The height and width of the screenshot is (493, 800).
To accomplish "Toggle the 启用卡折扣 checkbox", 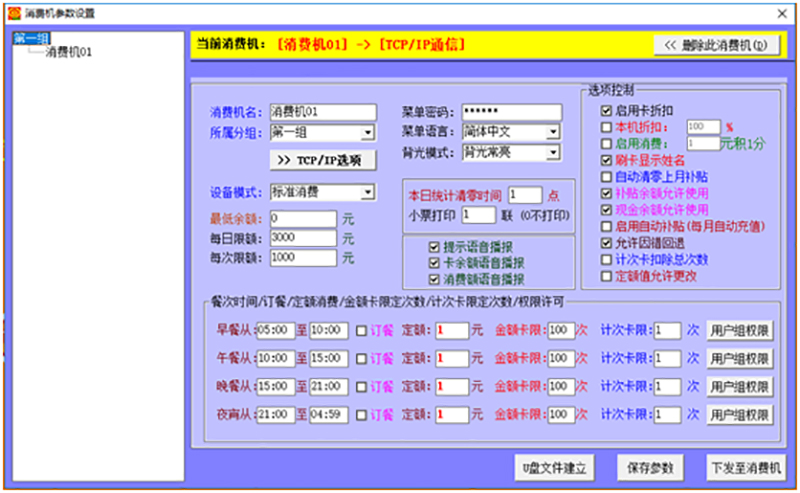I will pyautogui.click(x=606, y=112).
